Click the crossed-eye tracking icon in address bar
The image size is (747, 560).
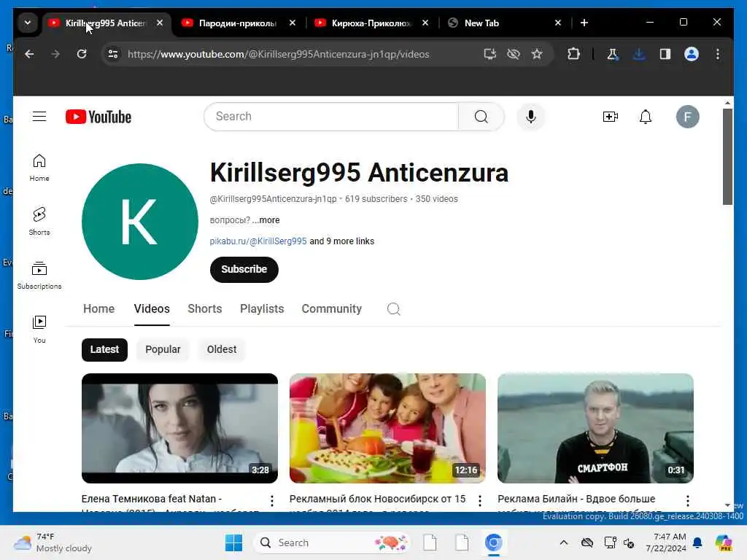point(514,54)
